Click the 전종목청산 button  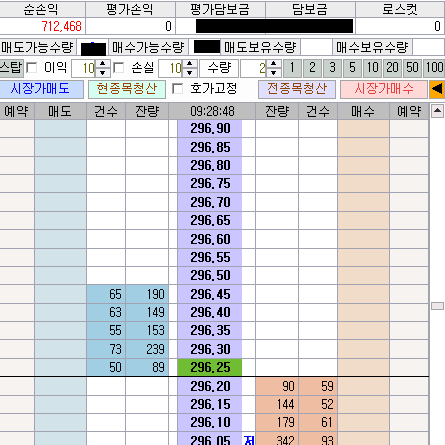[x=297, y=89]
